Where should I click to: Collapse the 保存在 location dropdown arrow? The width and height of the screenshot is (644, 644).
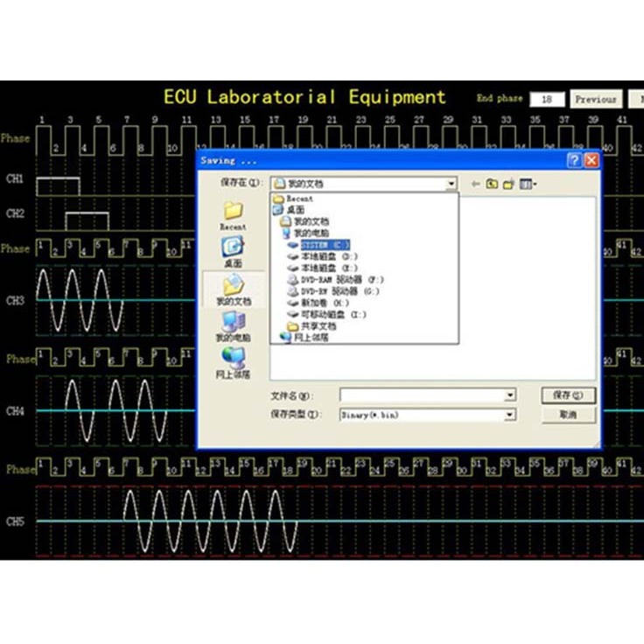point(451,184)
